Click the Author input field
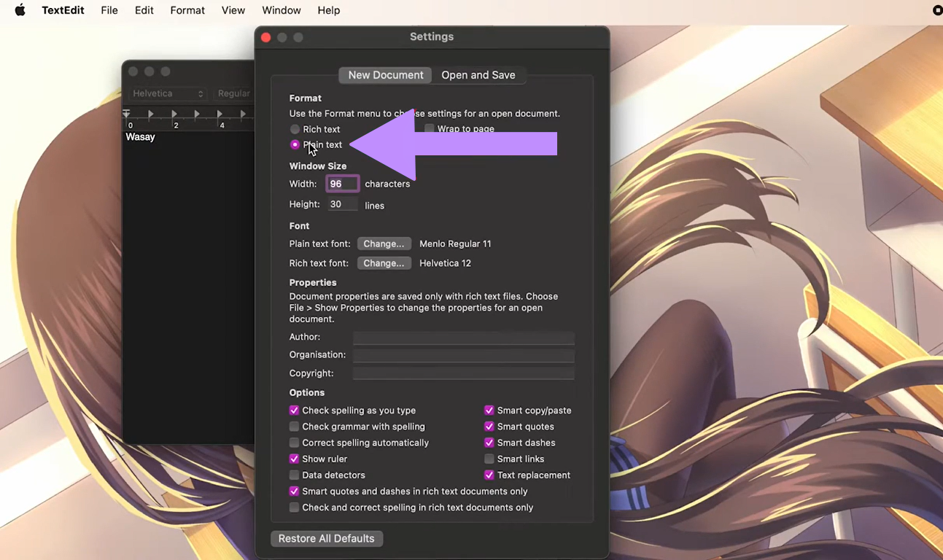This screenshot has height=560, width=943. pyautogui.click(x=463, y=338)
